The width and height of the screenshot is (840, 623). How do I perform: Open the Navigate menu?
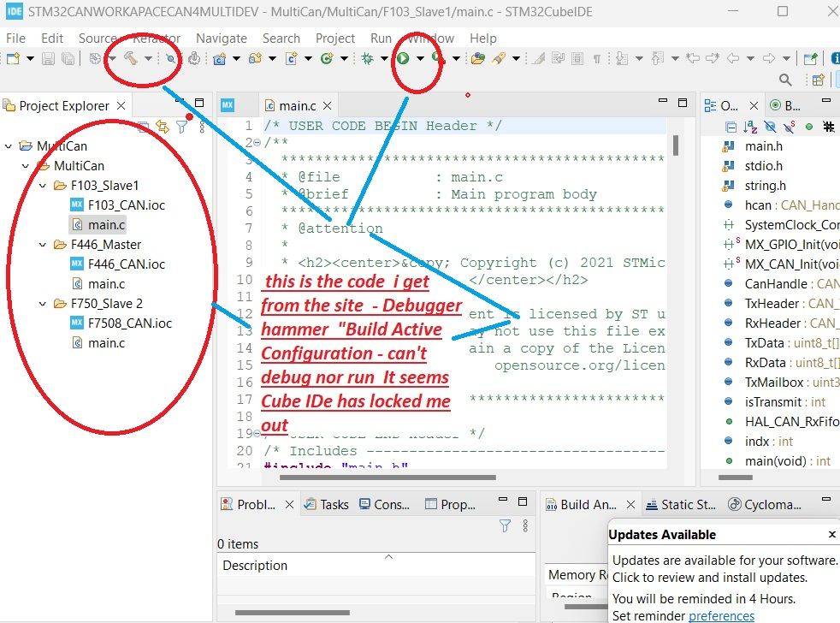tap(222, 38)
